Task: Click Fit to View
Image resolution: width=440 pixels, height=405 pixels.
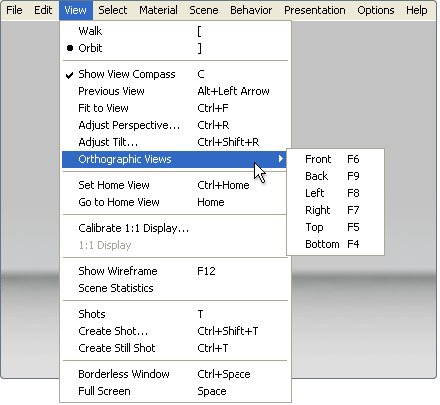Action: coord(175,108)
